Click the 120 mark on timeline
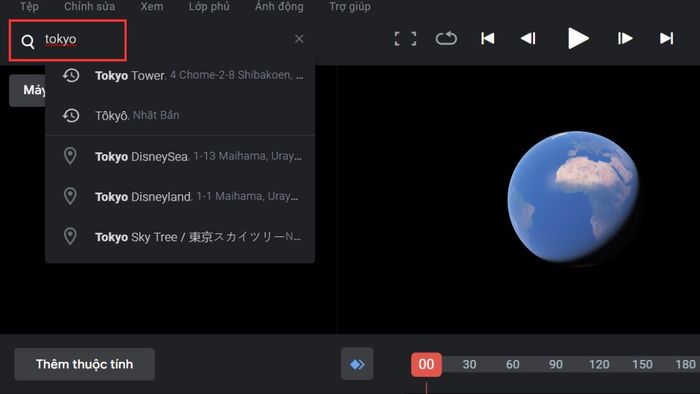The image size is (700, 394). pos(599,365)
